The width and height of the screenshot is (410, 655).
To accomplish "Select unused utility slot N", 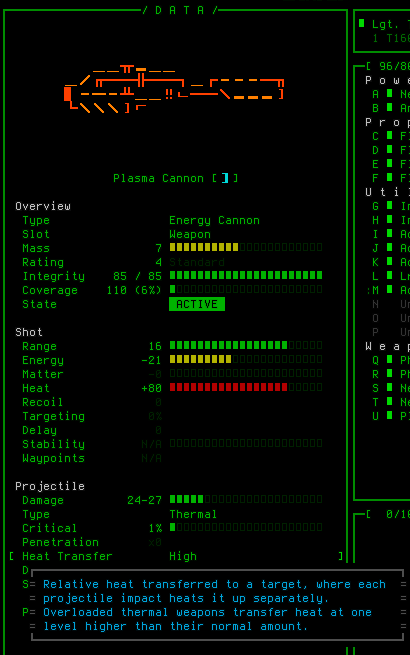I will [x=390, y=304].
